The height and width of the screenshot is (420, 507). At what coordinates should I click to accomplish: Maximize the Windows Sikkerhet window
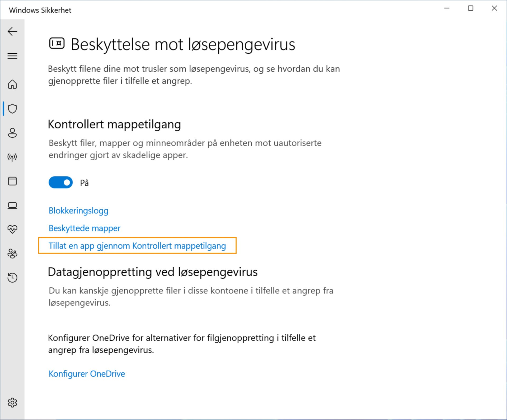(471, 8)
